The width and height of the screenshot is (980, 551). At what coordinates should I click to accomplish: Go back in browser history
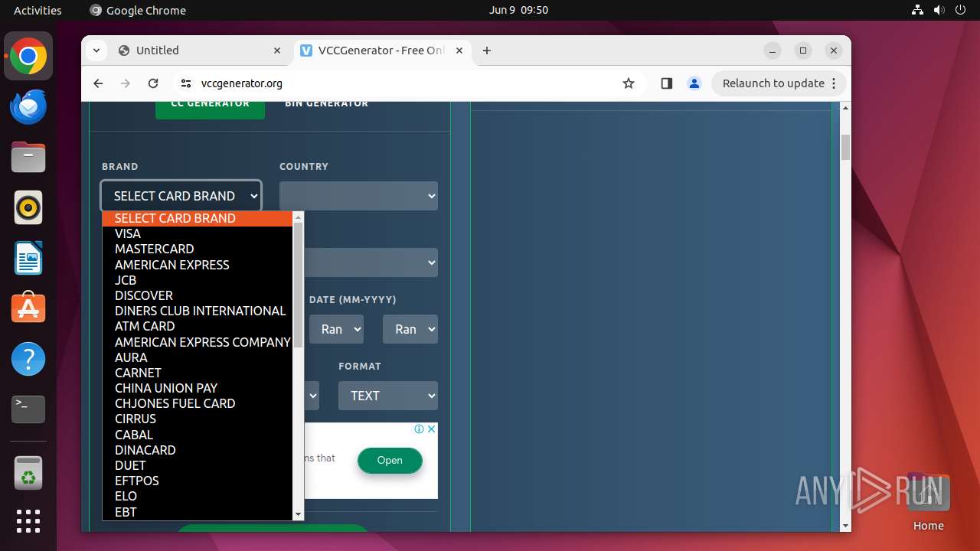pyautogui.click(x=98, y=83)
